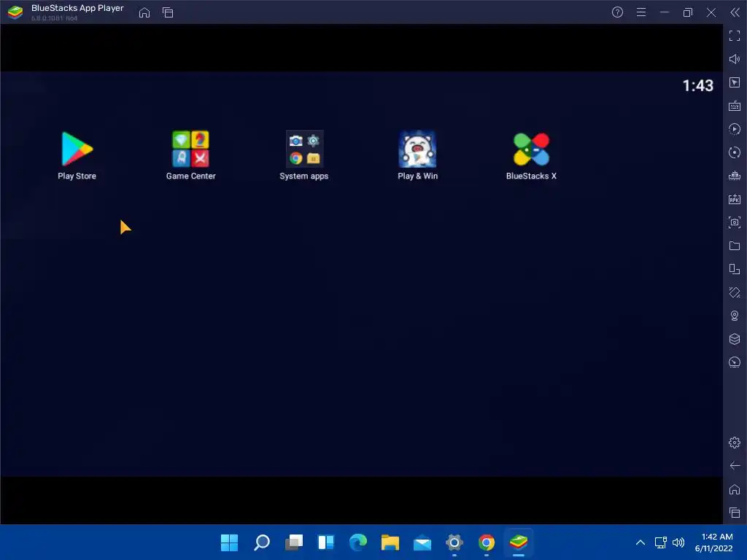Click the stacked layers icon in sidebar

pos(735,339)
